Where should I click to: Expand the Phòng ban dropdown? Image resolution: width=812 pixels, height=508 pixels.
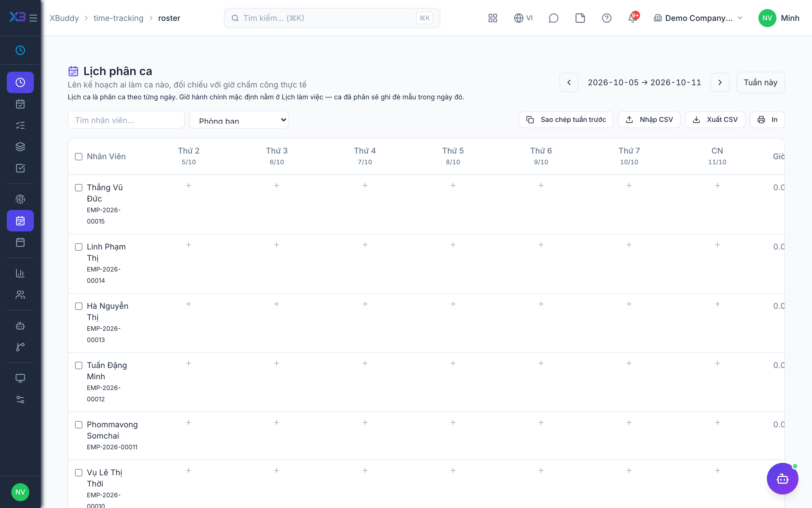[239, 120]
